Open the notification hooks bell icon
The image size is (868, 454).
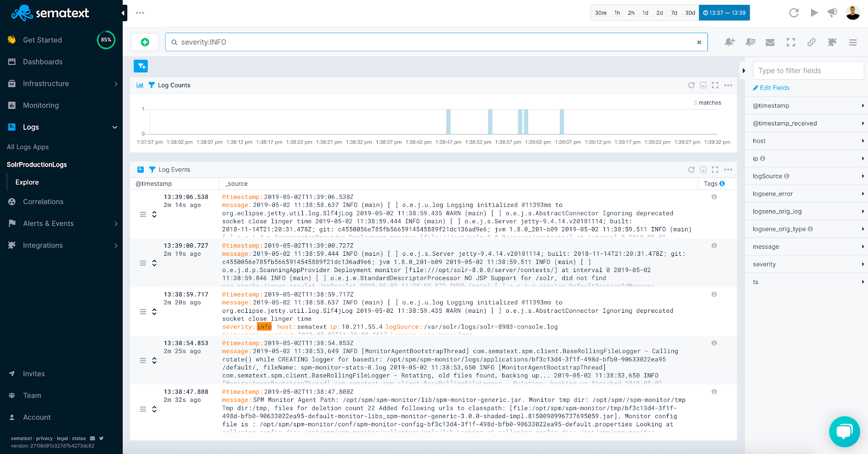tap(750, 42)
